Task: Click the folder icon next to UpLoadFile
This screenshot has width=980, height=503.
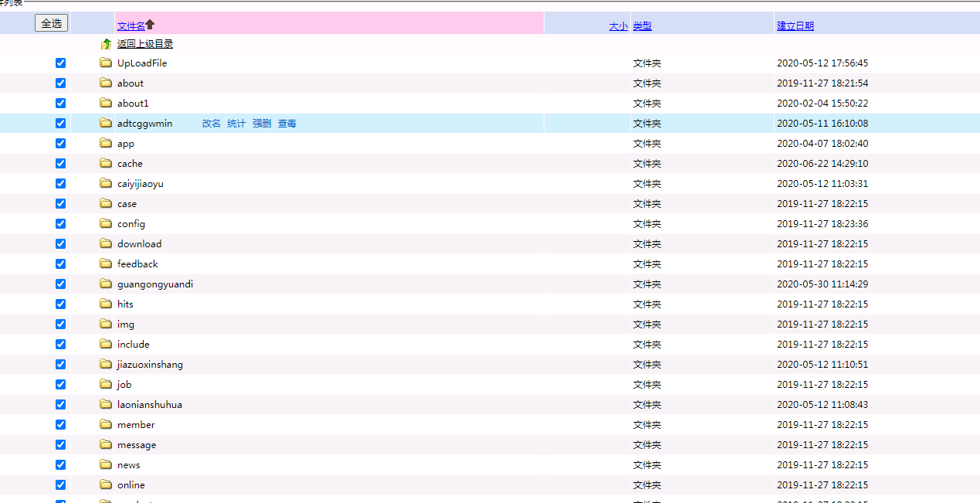Action: click(x=106, y=63)
